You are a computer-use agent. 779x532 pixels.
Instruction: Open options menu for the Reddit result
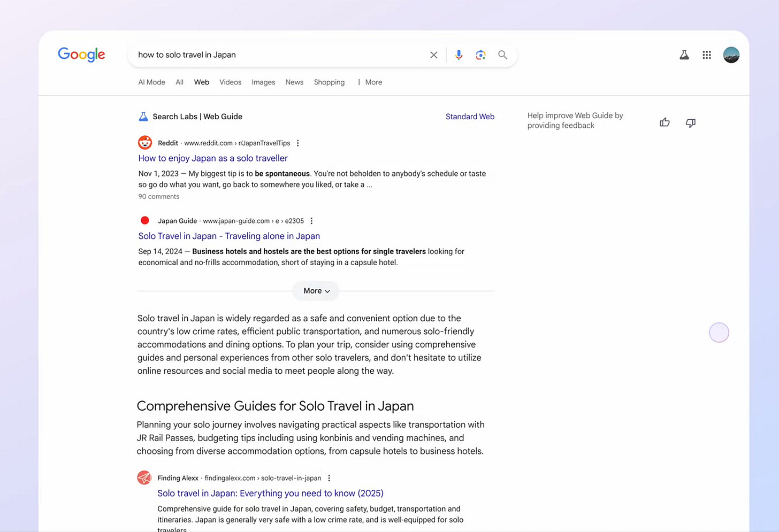click(298, 143)
